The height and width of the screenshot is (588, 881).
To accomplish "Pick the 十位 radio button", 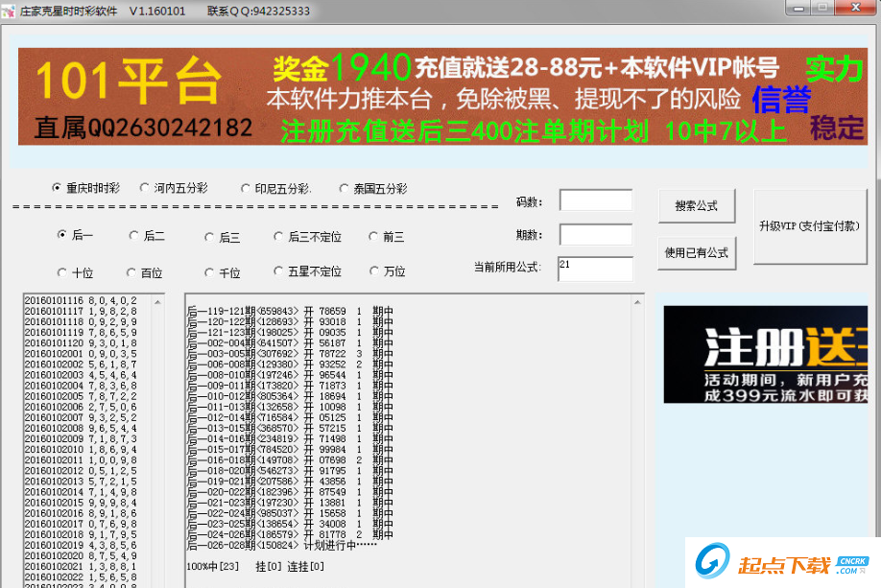I will [75, 272].
